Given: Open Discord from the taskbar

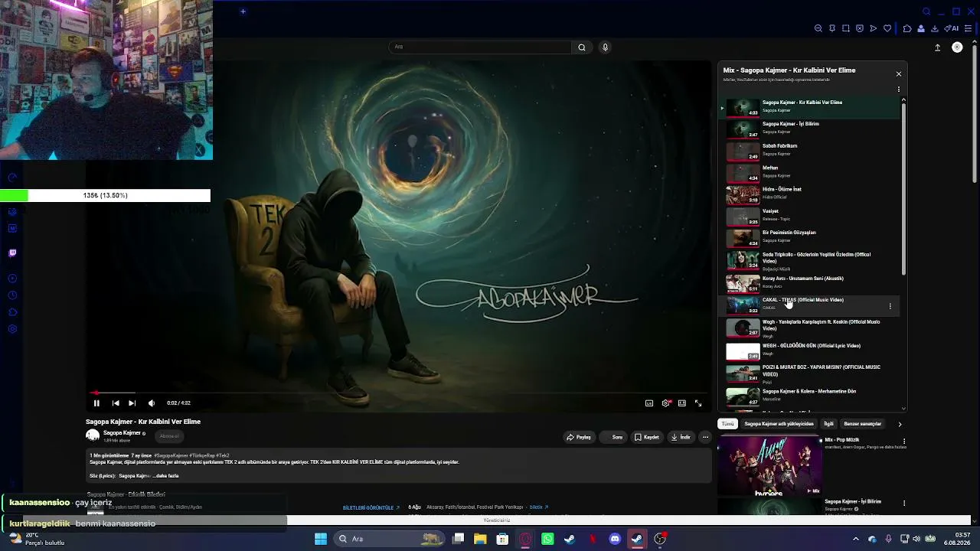Looking at the screenshot, I should tap(615, 539).
